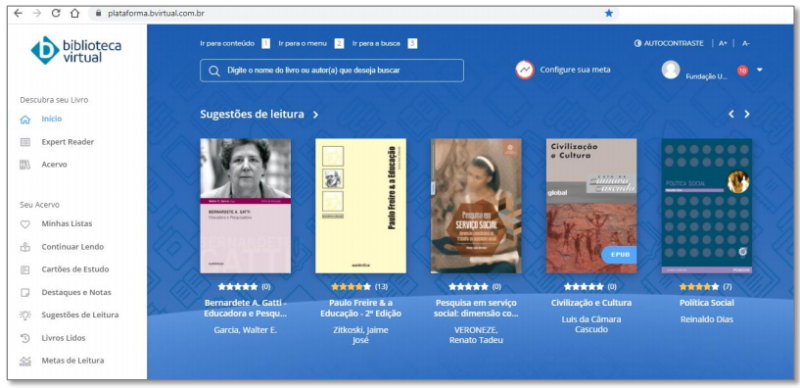Screen dimensions: 800x388
Task: Select the Acervo books icon
Action: (x=25, y=164)
